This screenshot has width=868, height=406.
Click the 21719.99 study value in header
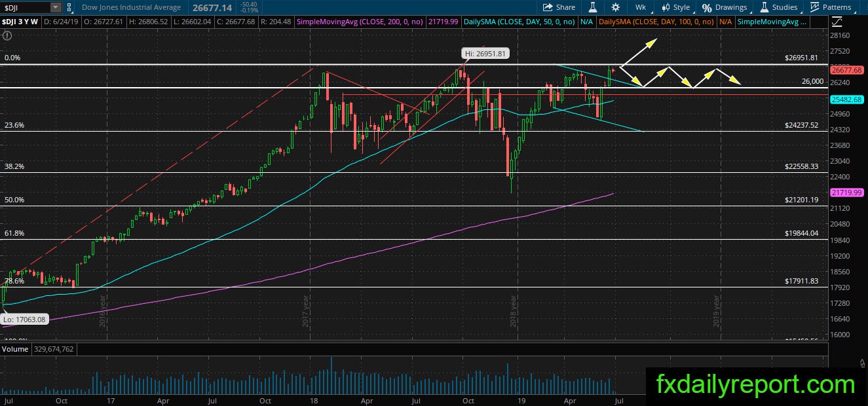[x=443, y=22]
